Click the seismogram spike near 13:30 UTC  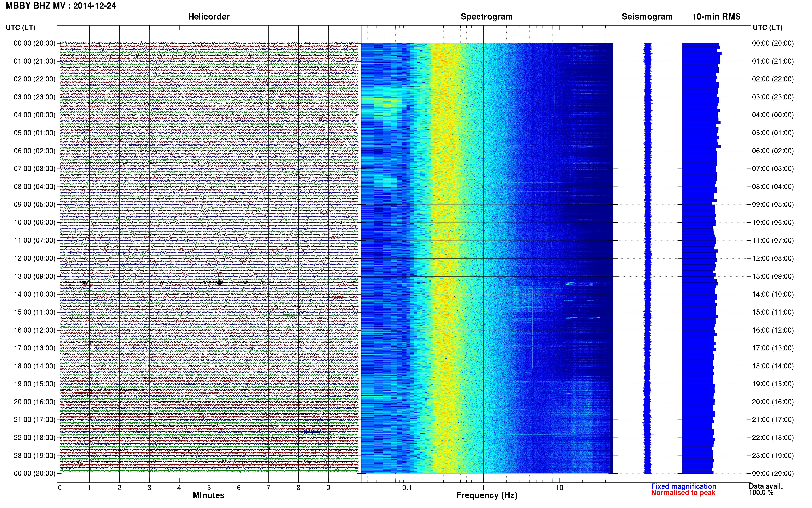click(x=648, y=284)
